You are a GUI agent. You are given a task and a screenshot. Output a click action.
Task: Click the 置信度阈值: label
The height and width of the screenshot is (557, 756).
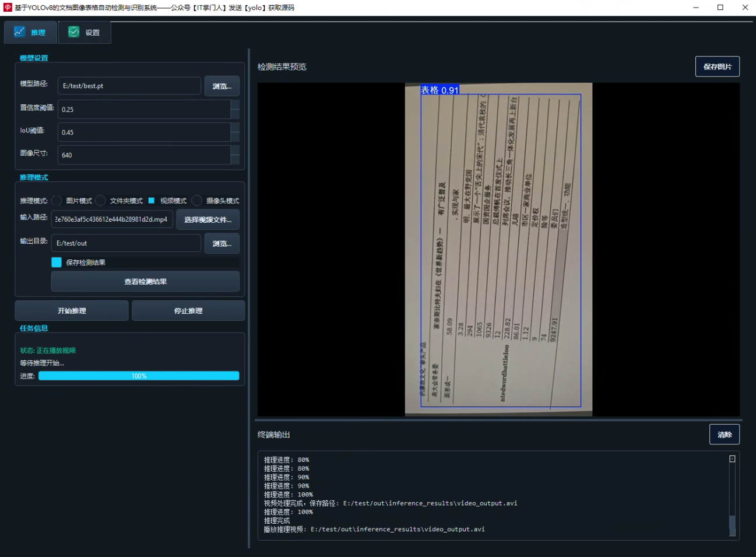click(37, 107)
